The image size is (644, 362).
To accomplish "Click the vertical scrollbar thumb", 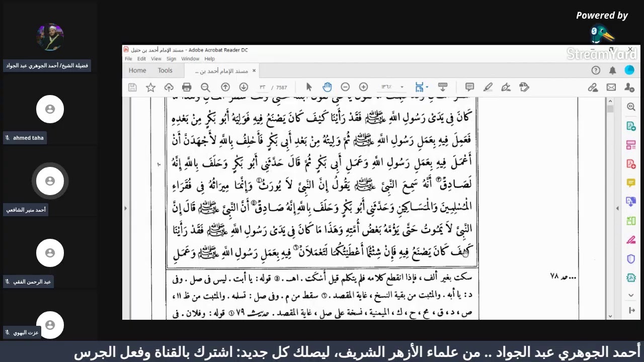I will pyautogui.click(x=610, y=109).
